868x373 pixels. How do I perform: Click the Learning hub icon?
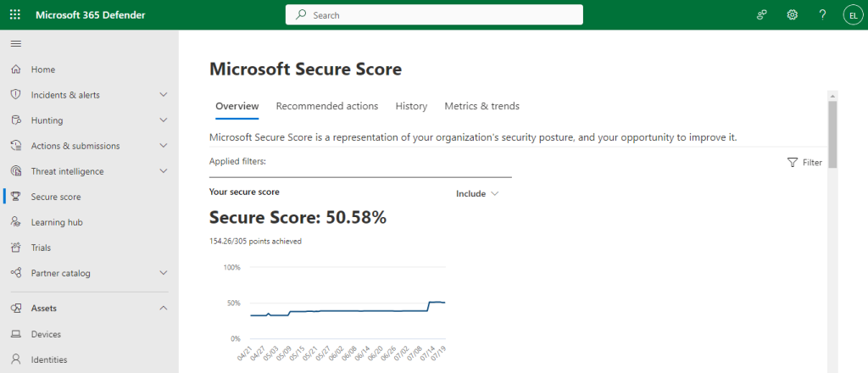click(x=16, y=222)
